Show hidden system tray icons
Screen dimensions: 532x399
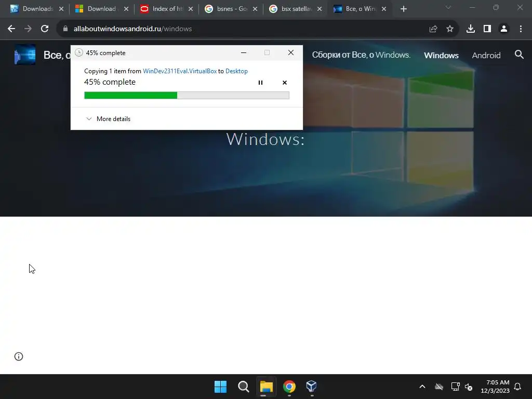pos(422,387)
